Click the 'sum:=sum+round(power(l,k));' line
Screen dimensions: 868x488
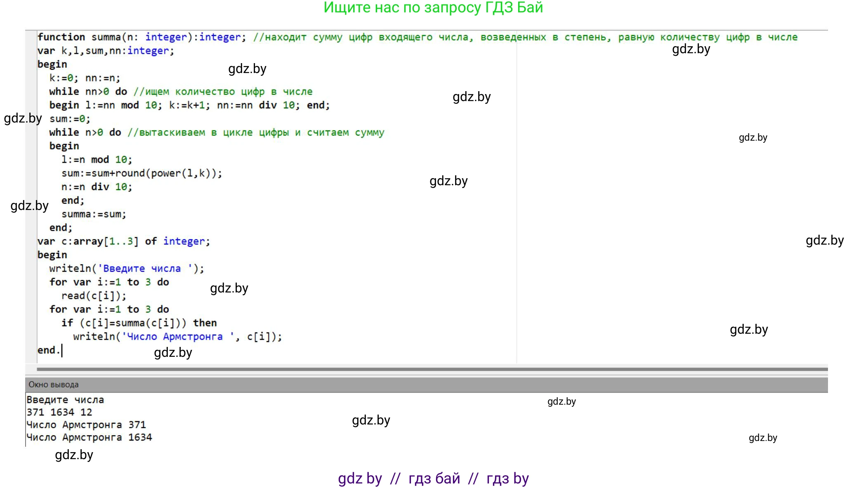pos(142,173)
